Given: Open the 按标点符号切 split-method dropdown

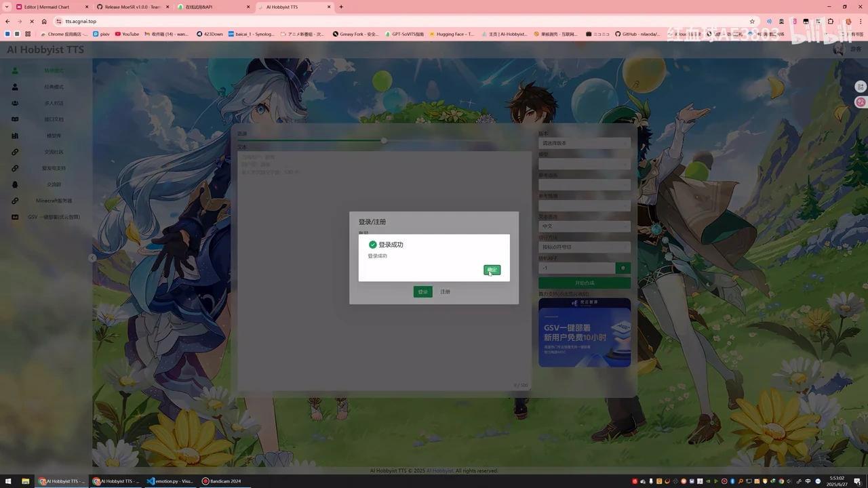Looking at the screenshot, I should coord(585,247).
